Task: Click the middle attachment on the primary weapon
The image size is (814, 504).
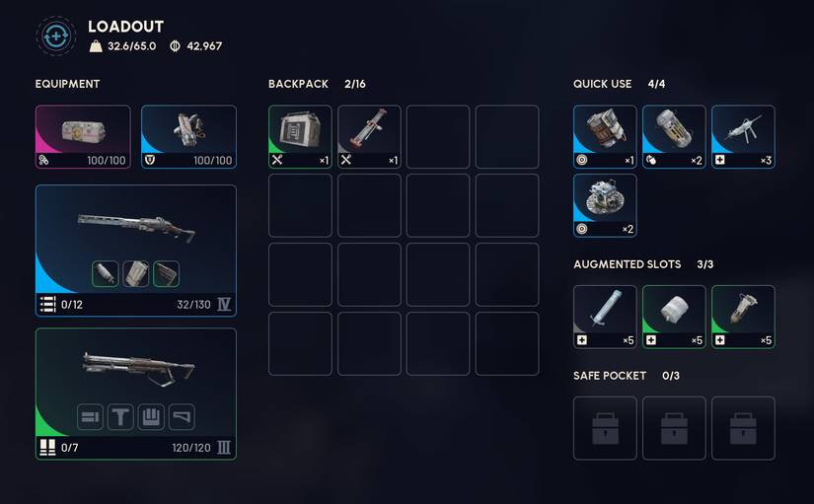Action: [136, 274]
